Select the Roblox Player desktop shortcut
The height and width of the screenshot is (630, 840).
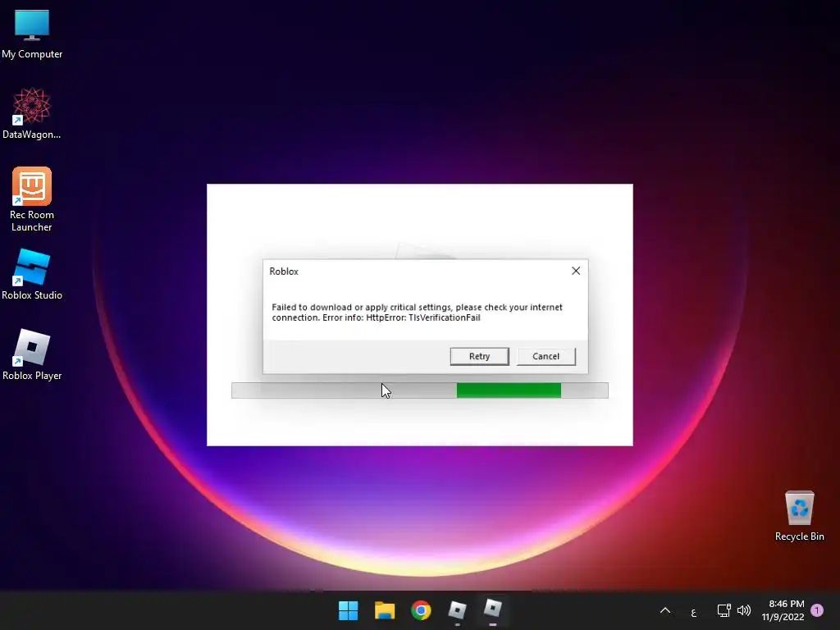point(32,354)
